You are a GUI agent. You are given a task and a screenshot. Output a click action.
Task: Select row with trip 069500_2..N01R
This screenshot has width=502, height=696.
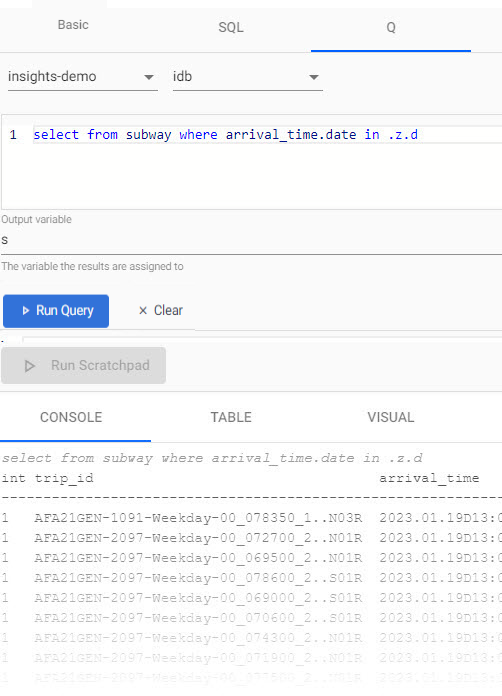click(x=251, y=558)
